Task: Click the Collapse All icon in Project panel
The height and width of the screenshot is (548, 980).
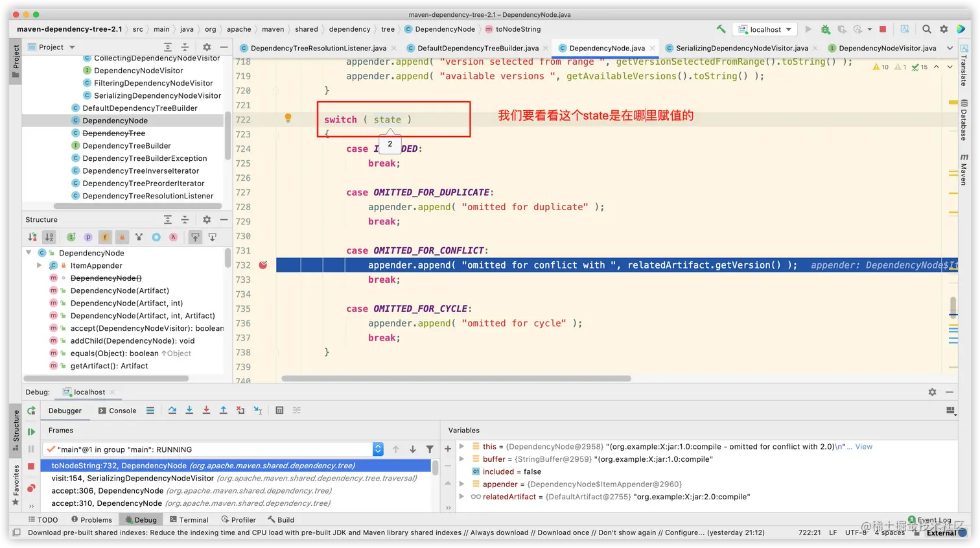Action: (185, 47)
